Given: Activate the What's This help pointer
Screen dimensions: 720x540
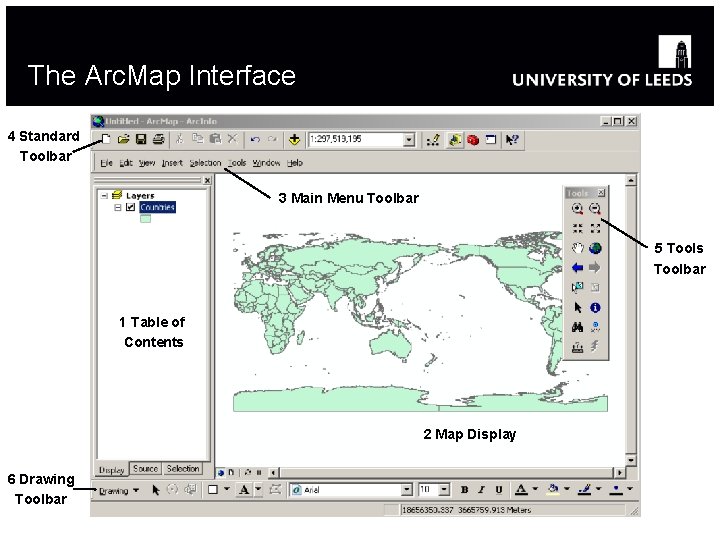Looking at the screenshot, I should (x=512, y=140).
